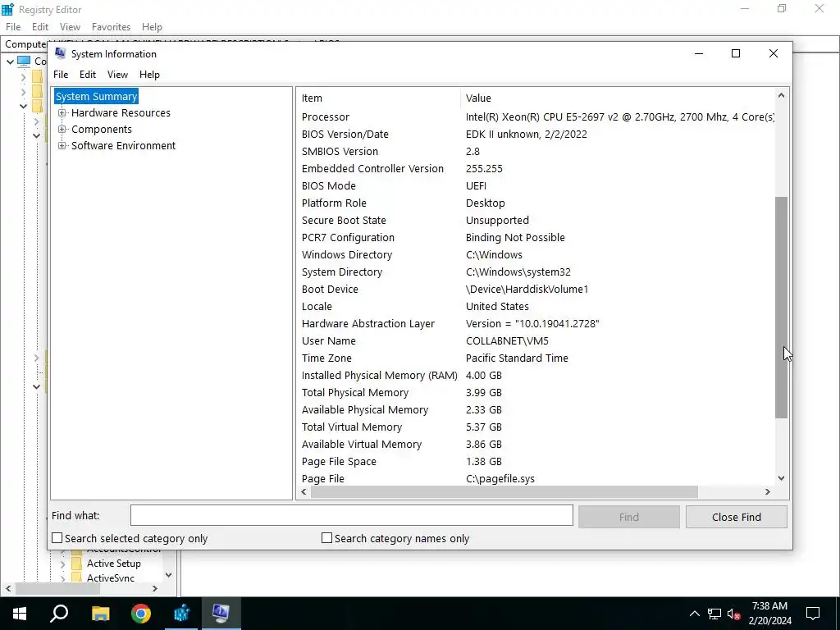Open Registry Editor File menu
This screenshot has width=840, height=630.
point(13,27)
